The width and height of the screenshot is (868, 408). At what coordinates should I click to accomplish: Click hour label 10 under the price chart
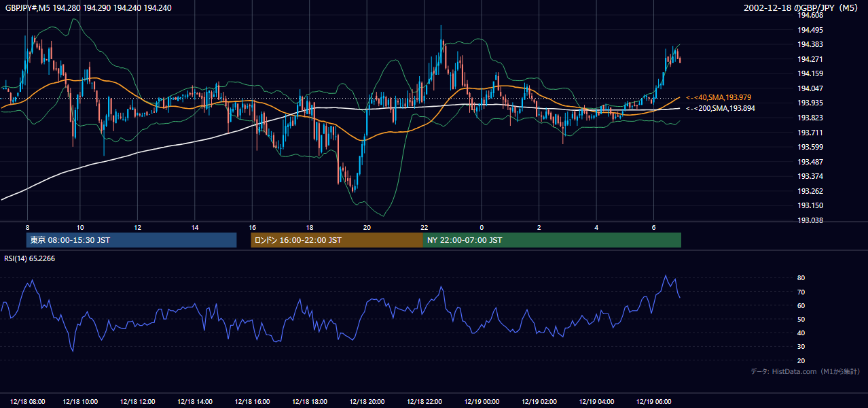[x=80, y=227]
